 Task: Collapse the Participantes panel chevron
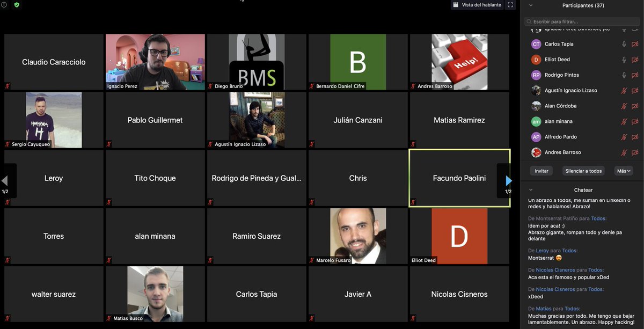(x=531, y=5)
